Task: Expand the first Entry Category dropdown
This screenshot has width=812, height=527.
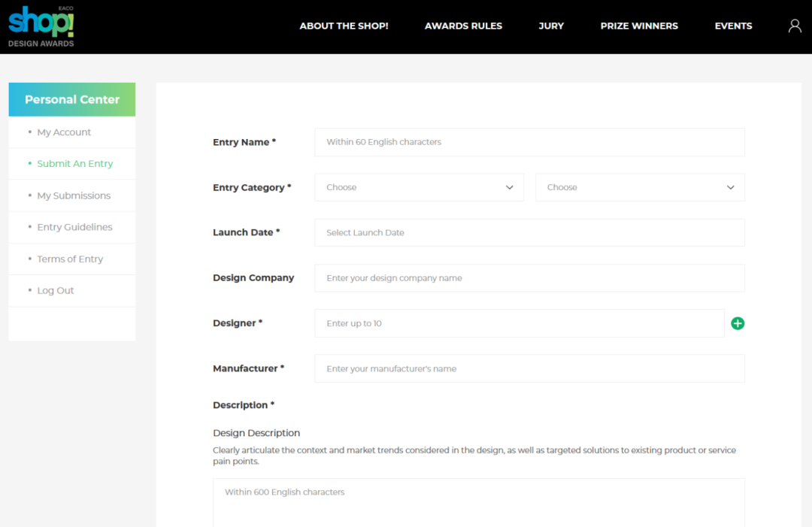Action: pyautogui.click(x=419, y=187)
